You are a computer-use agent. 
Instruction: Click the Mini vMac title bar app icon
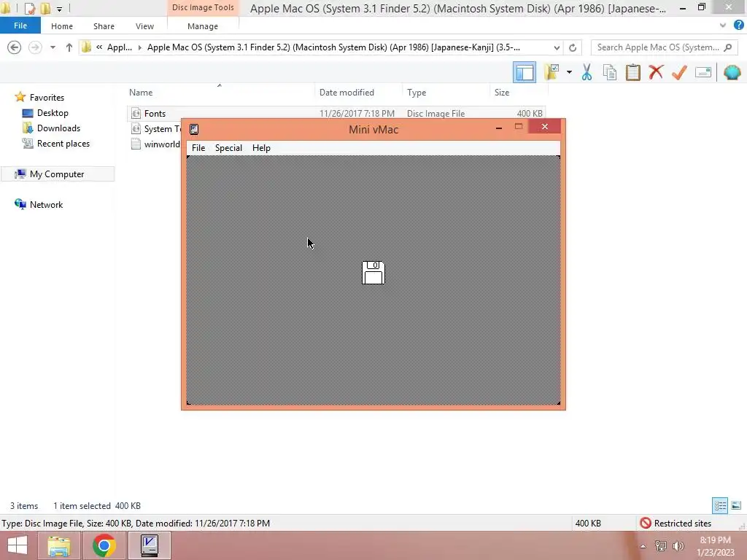(194, 129)
